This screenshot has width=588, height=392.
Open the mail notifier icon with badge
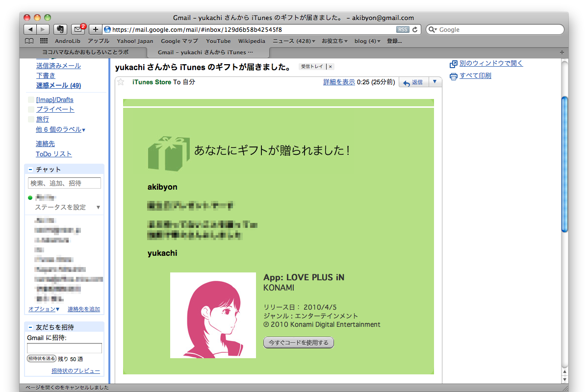tap(78, 29)
